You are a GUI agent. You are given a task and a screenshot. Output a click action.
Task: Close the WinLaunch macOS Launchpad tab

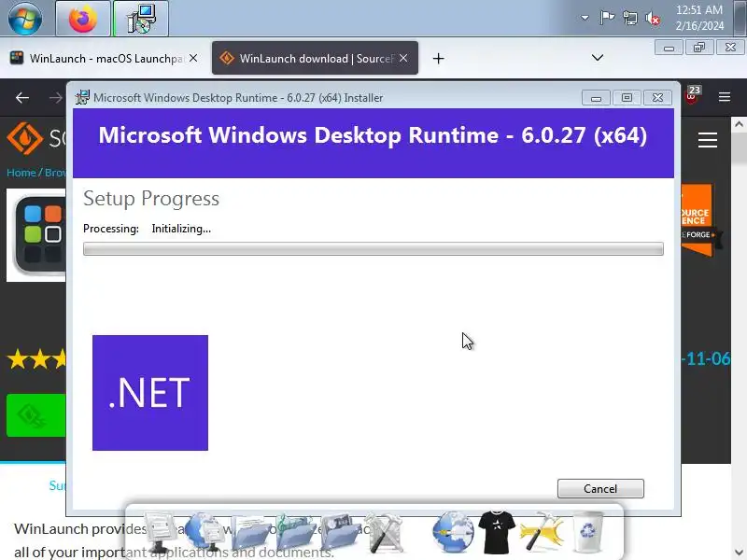point(193,58)
